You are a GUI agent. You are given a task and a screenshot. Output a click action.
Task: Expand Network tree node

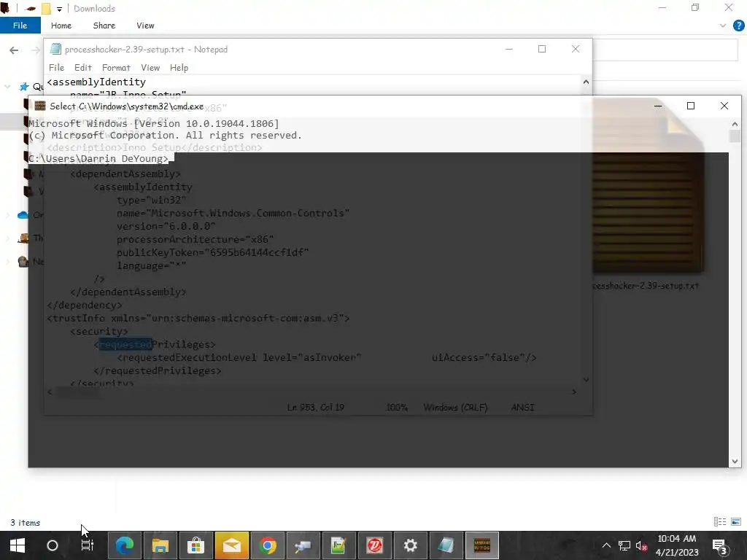click(7, 262)
